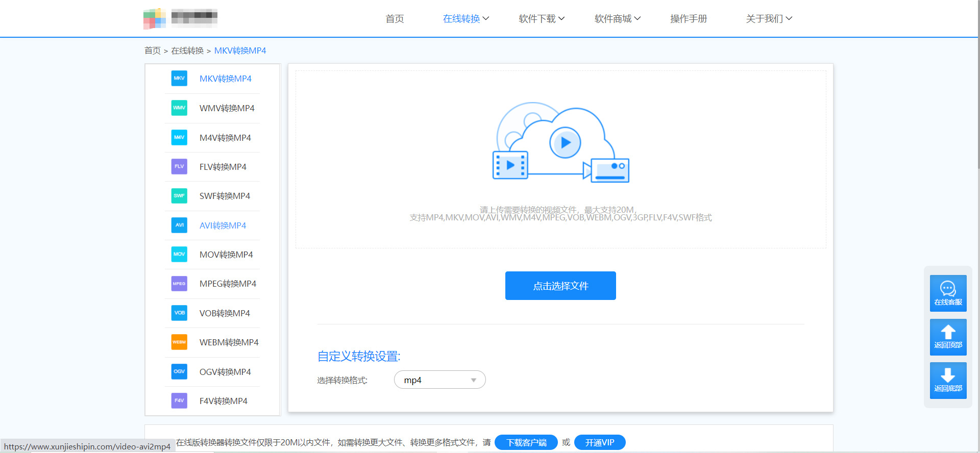
Task: Select AVI转换MP4 in sidebar
Action: [223, 225]
